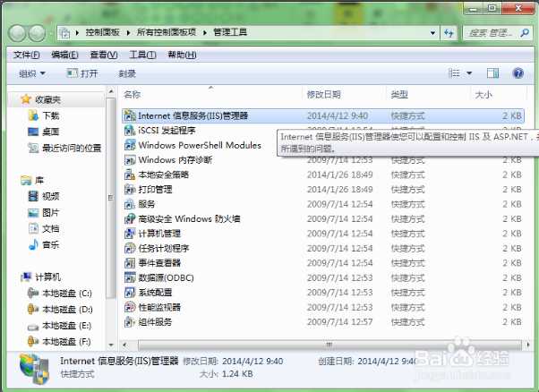539x392 pixels.
Task: Click the horizontal scrollbar of file list
Action: pyautogui.click(x=329, y=345)
